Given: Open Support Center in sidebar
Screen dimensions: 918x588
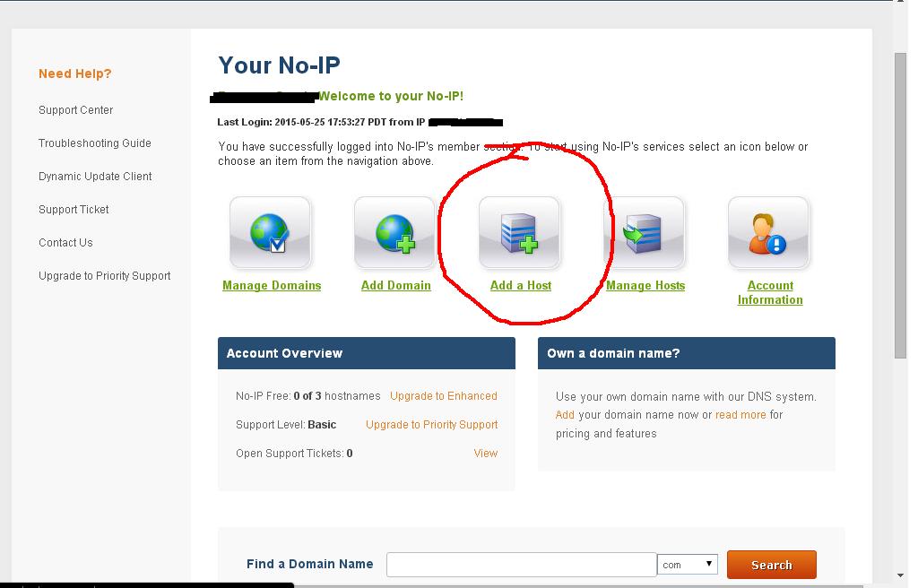Looking at the screenshot, I should coord(75,110).
